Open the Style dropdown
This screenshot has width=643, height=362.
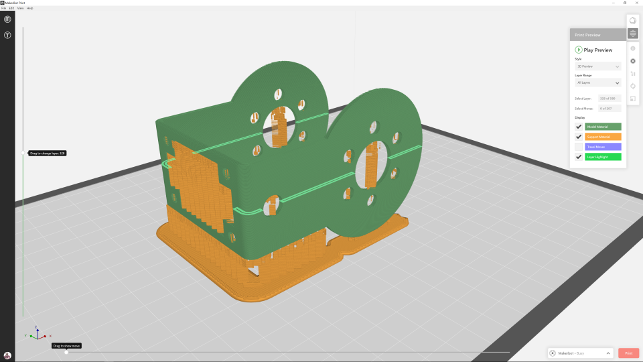coord(597,66)
